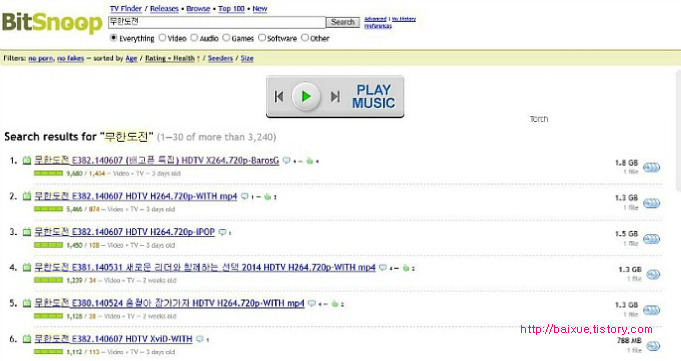Click comment bubble icon on result 4
This screenshot has height=361, width=681.
click(x=383, y=268)
